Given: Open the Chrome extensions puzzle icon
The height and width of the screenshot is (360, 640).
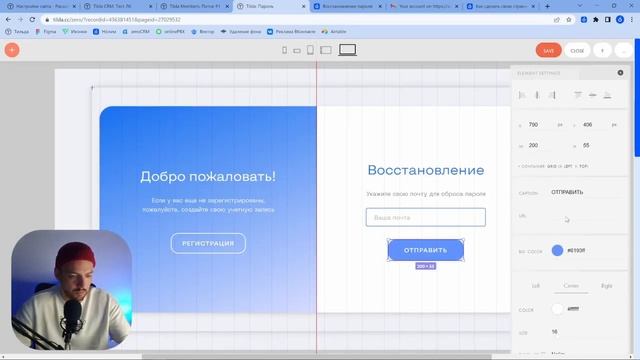Looking at the screenshot, I should 596,20.
